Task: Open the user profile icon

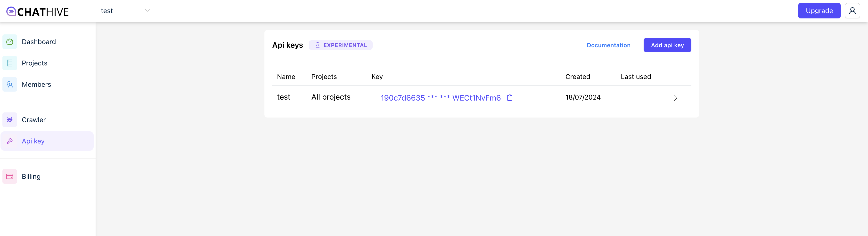Action: pyautogui.click(x=852, y=11)
